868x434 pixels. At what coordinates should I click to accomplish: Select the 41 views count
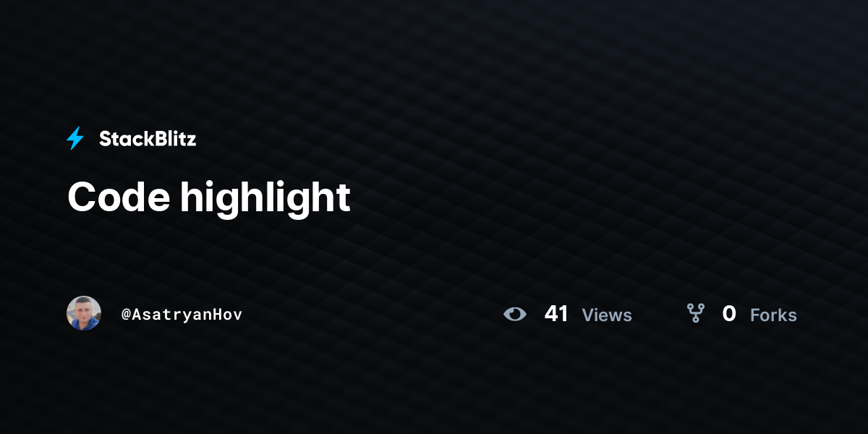point(556,314)
